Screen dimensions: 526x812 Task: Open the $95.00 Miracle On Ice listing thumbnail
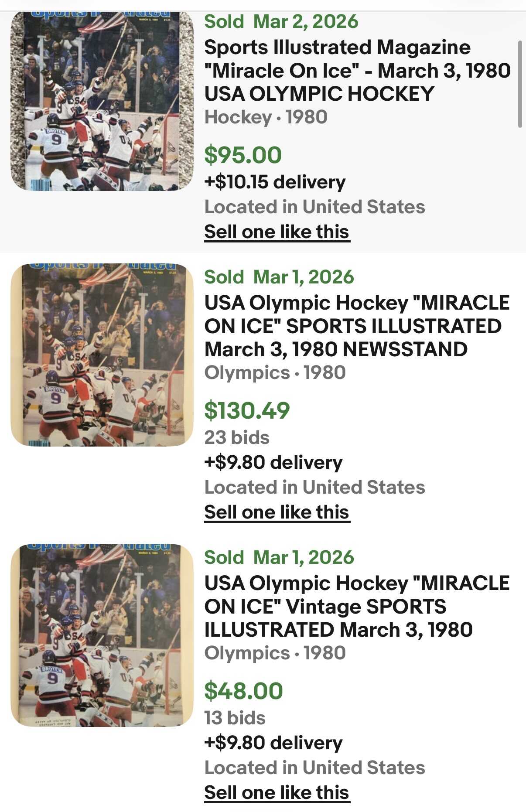click(102, 101)
